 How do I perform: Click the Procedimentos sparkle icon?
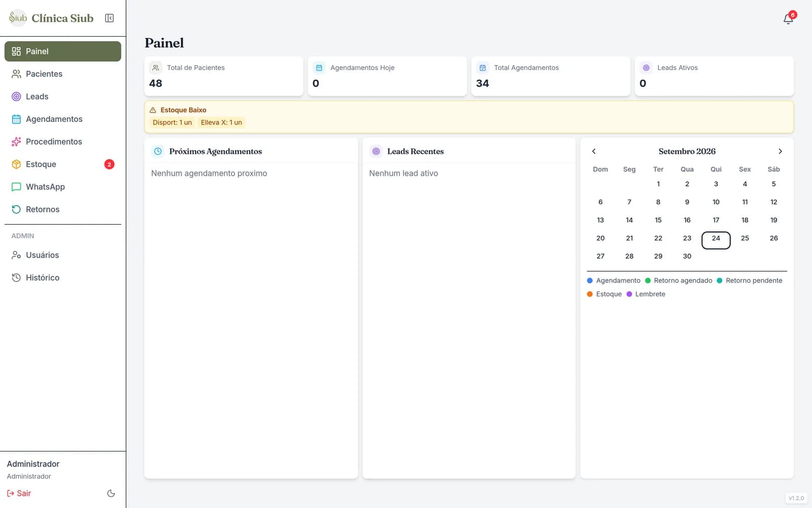[x=16, y=142]
